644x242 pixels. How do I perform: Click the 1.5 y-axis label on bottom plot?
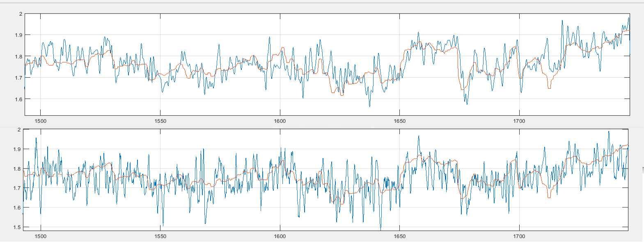(17, 227)
